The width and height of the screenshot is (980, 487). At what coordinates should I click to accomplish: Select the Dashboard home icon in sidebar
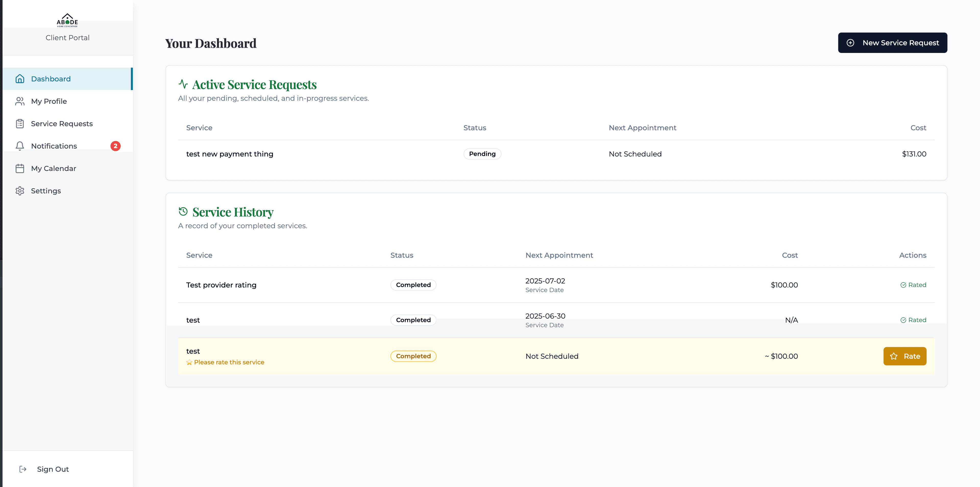click(20, 78)
